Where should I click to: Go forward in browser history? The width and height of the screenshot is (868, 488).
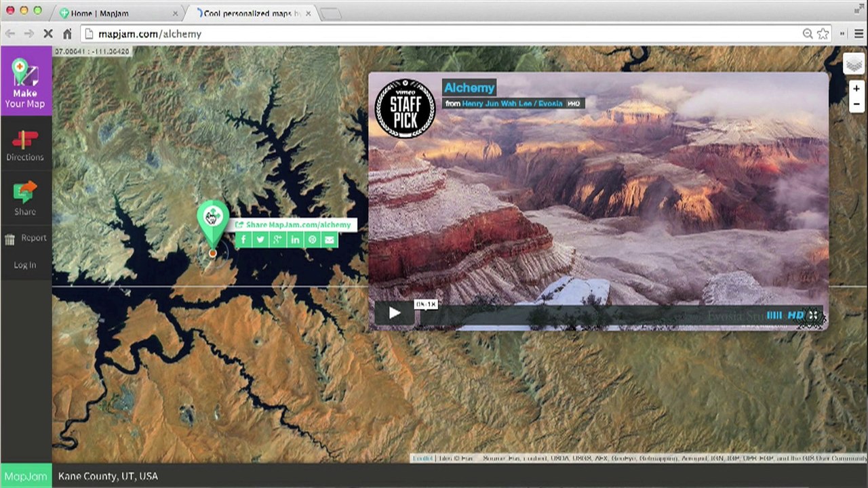(x=28, y=33)
